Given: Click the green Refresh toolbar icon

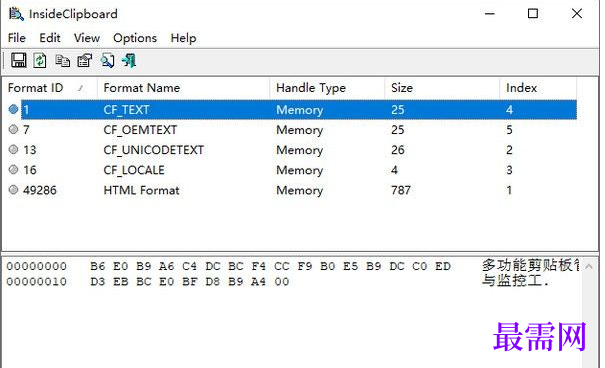Looking at the screenshot, I should tap(40, 61).
